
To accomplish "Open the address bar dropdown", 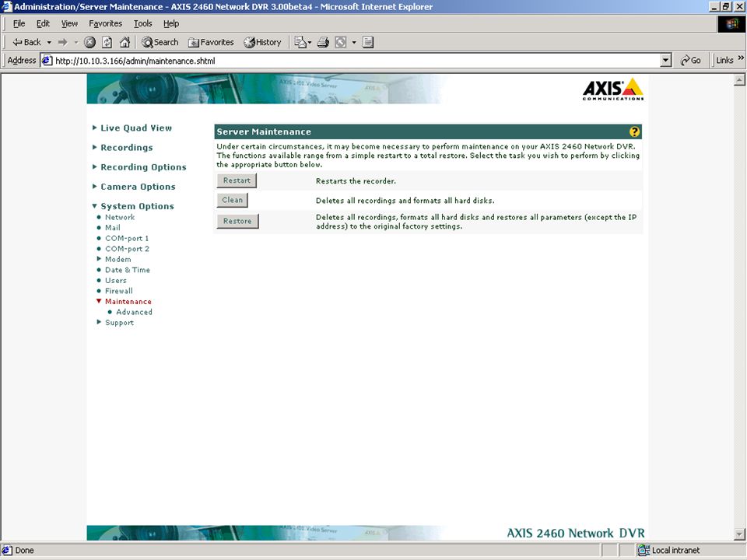I will point(666,61).
